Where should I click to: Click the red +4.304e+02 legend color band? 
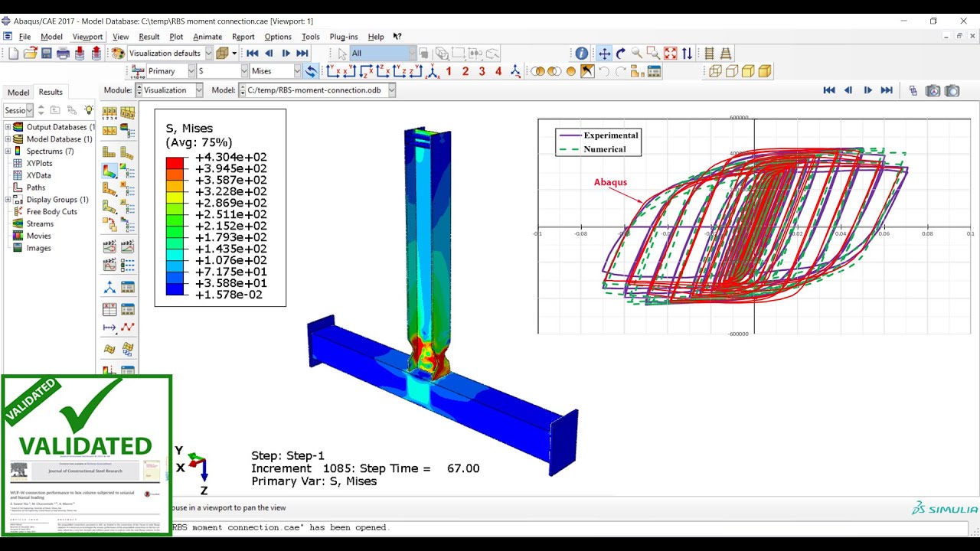coord(175,163)
